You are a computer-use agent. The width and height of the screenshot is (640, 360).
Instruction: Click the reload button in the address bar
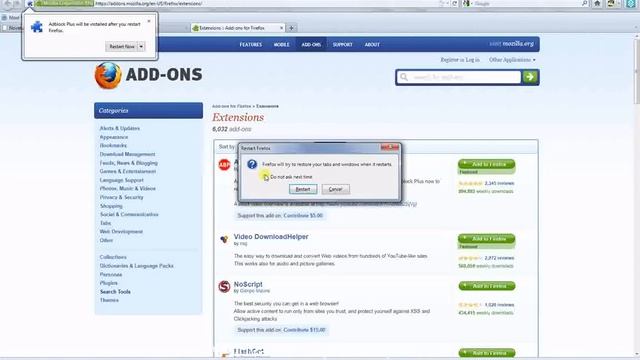pyautogui.click(x=455, y=4)
